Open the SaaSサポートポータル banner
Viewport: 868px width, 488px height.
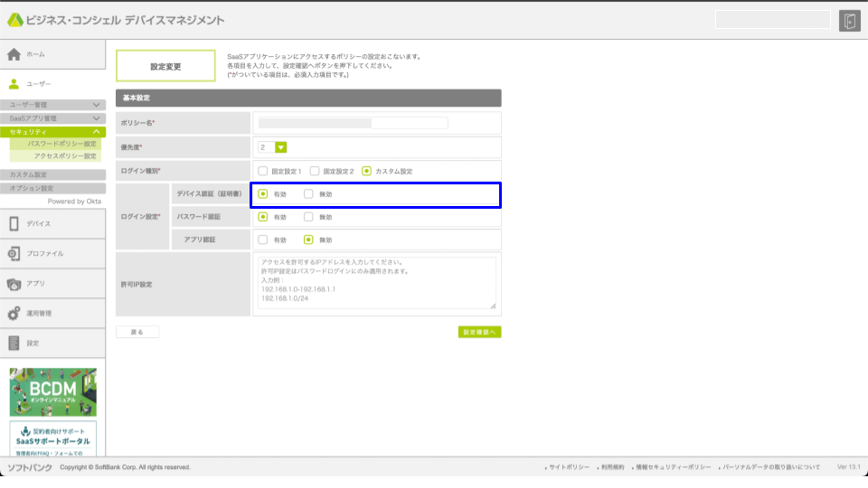[x=53, y=439]
